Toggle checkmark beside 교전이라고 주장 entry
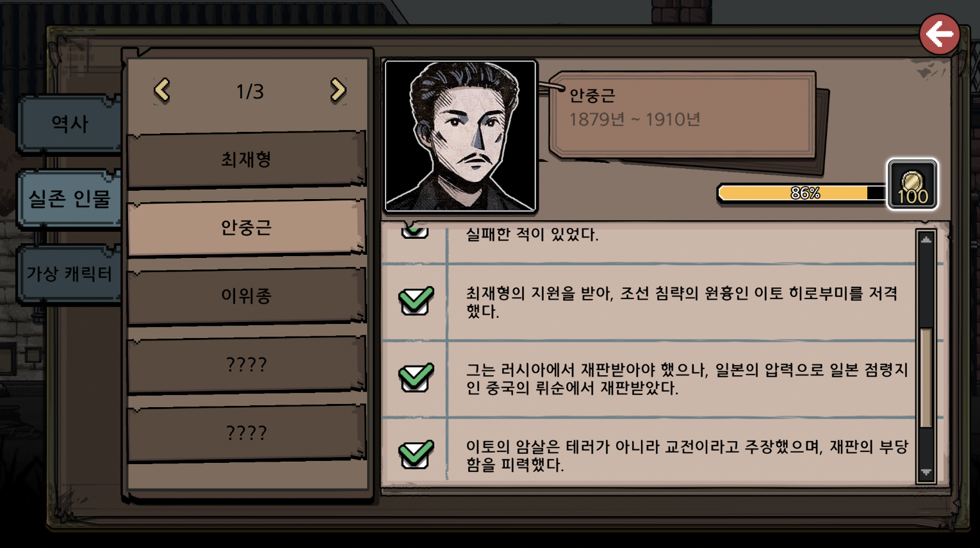 pos(416,454)
